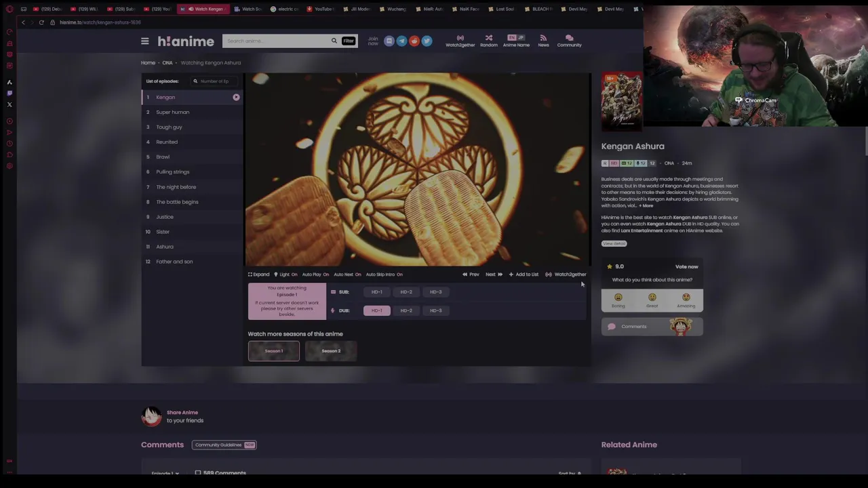Image resolution: width=868 pixels, height=488 pixels.
Task: Open View detail button
Action: (614, 244)
